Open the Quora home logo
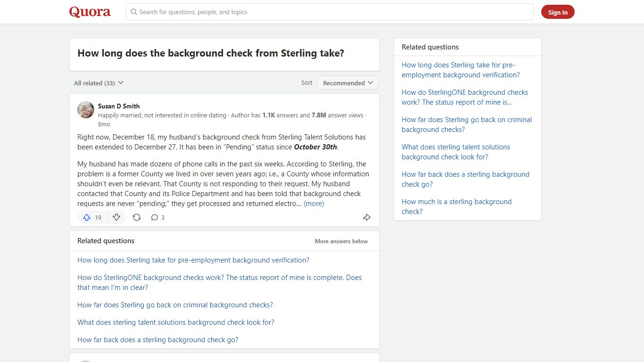Viewport: 644px width, 362px height. click(x=90, y=12)
